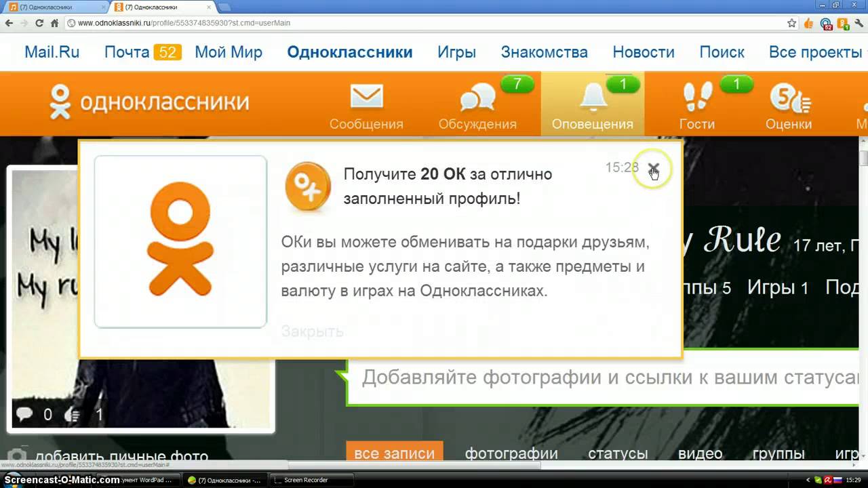Open Игры in the portal bar

click(x=456, y=52)
